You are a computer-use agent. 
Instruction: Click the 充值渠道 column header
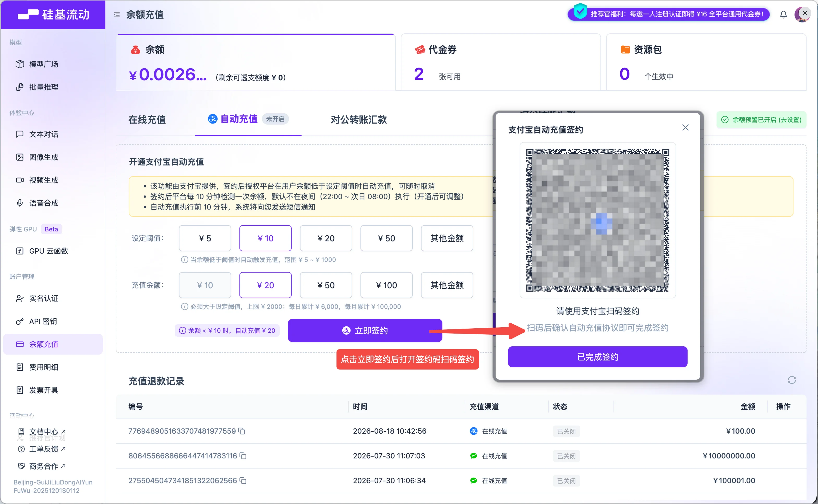[484, 406]
